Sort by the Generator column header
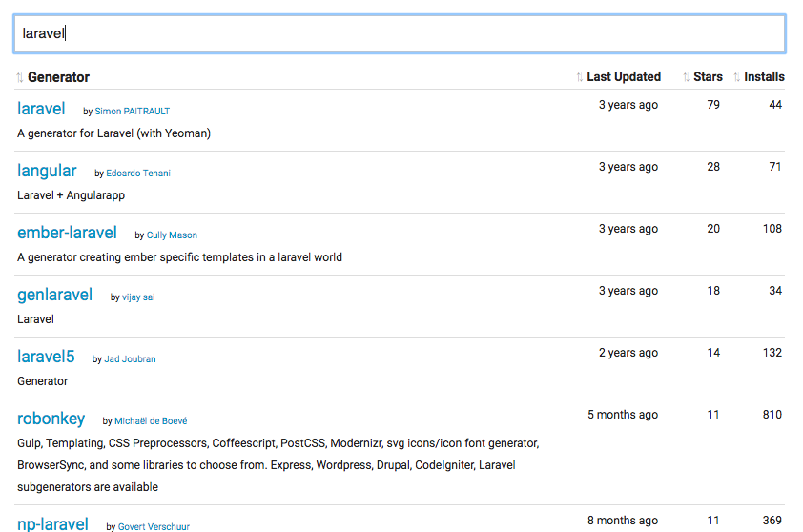Viewport: 803px width, 532px height. tap(58, 77)
